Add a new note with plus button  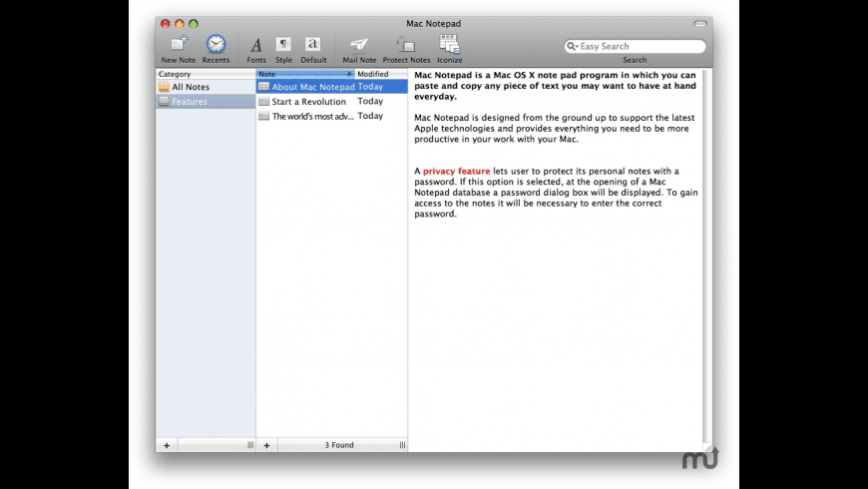tap(266, 445)
